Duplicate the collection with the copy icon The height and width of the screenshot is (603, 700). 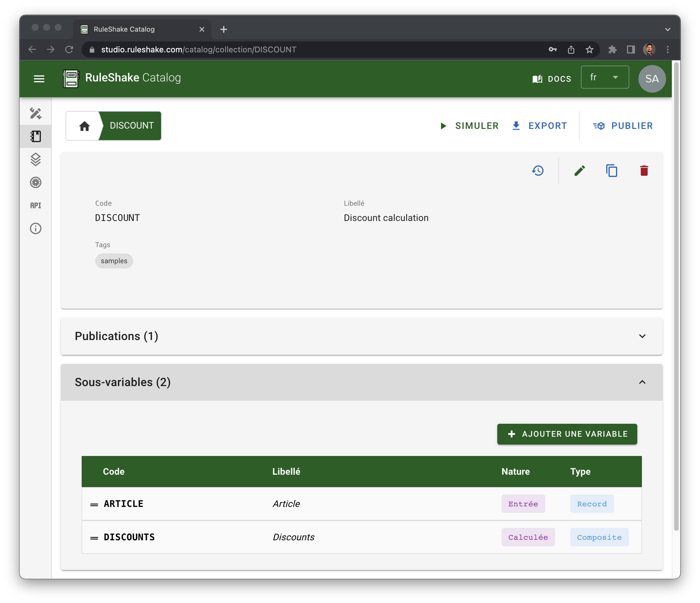click(611, 171)
